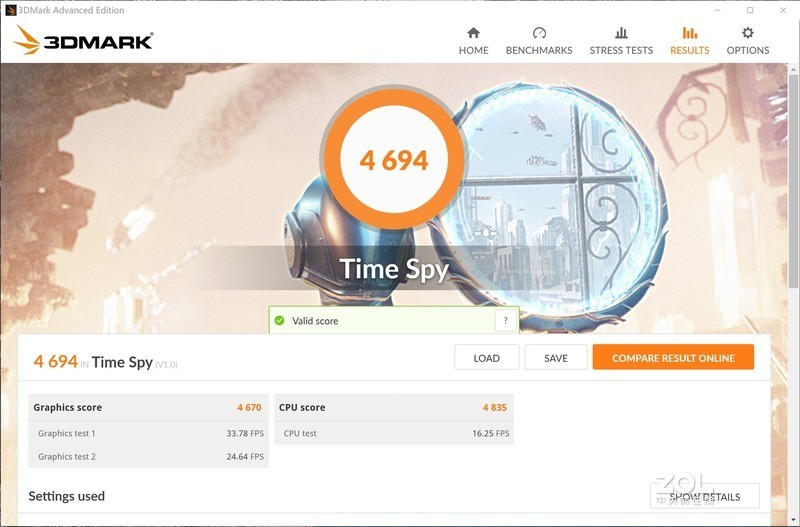The image size is (800, 527).
Task: Click the orange Results chart icon
Action: click(690, 33)
